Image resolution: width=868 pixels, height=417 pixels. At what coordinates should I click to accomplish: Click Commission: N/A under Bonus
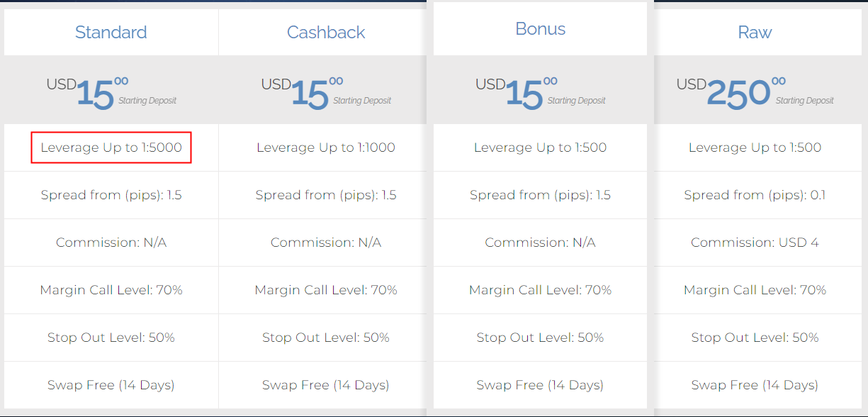click(x=541, y=243)
